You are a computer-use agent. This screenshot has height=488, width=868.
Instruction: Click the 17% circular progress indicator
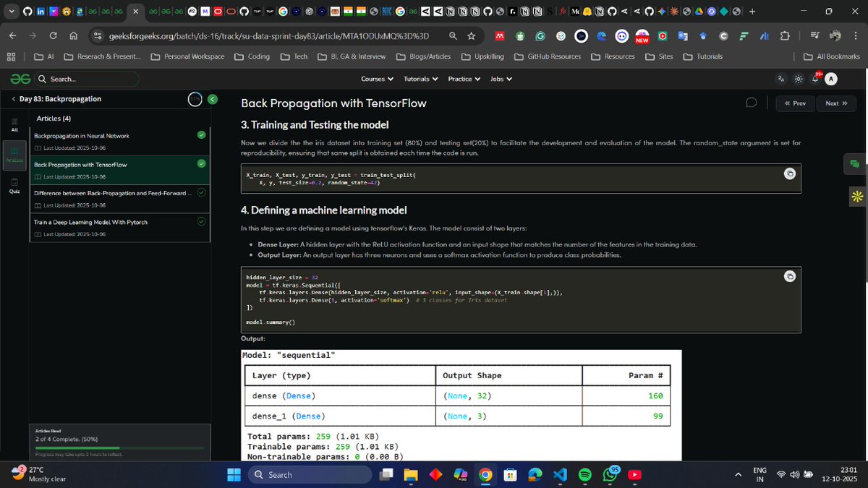click(x=195, y=99)
